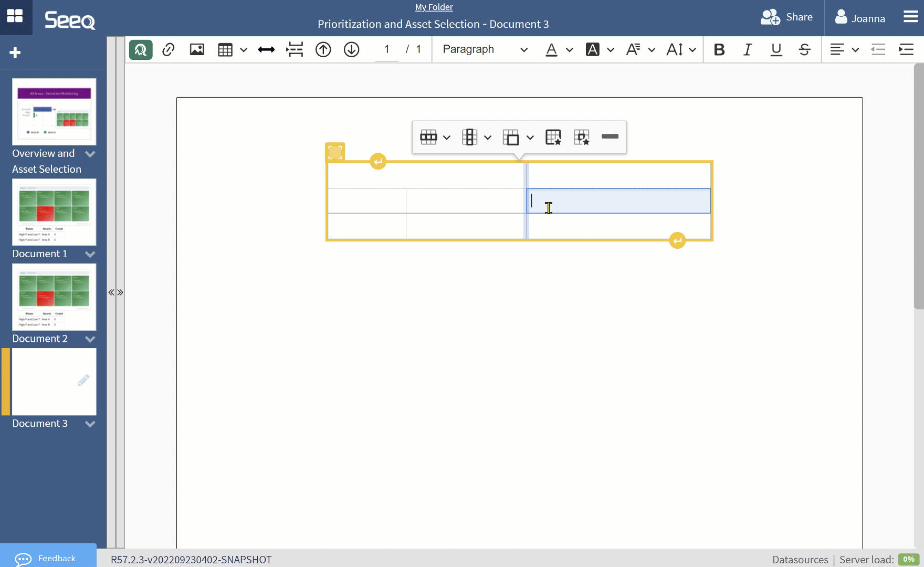Open My Folder
This screenshot has height=567, width=924.
434,7
